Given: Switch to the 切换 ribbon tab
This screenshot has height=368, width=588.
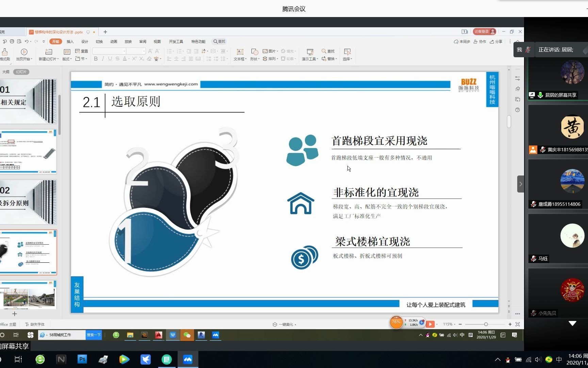Looking at the screenshot, I should coord(99,42).
